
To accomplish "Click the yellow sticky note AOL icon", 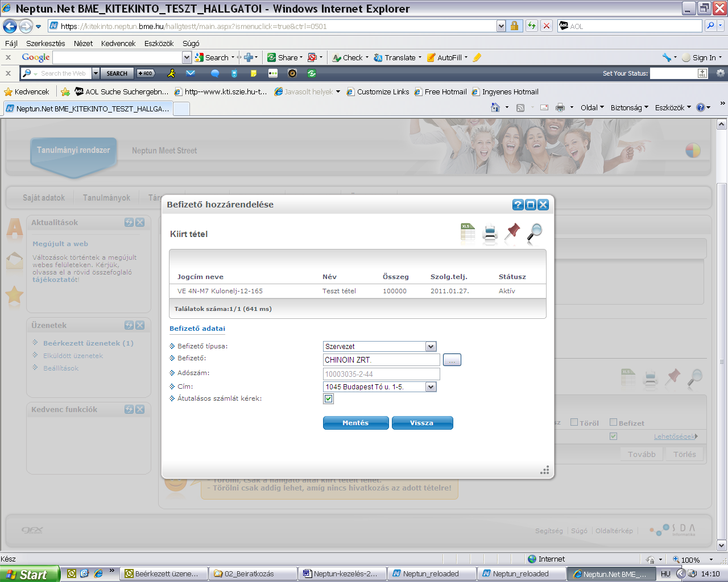I will (x=254, y=73).
